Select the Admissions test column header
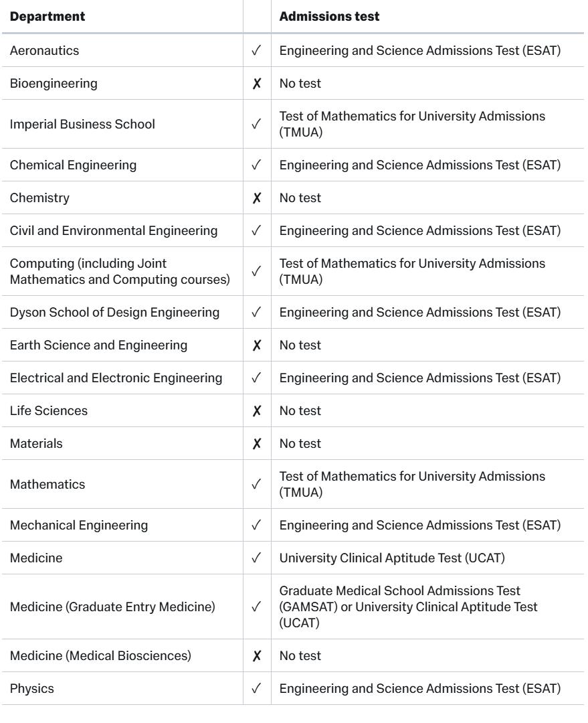The width and height of the screenshot is (588, 723). (329, 17)
